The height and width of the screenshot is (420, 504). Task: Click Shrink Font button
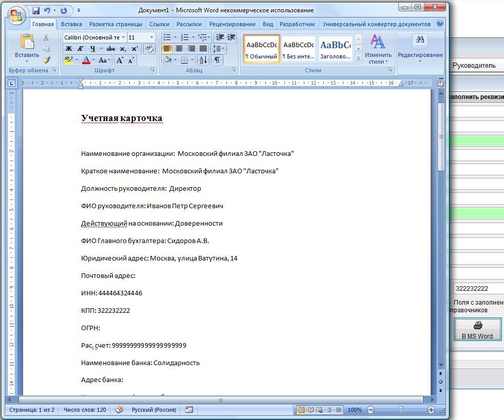131,60
